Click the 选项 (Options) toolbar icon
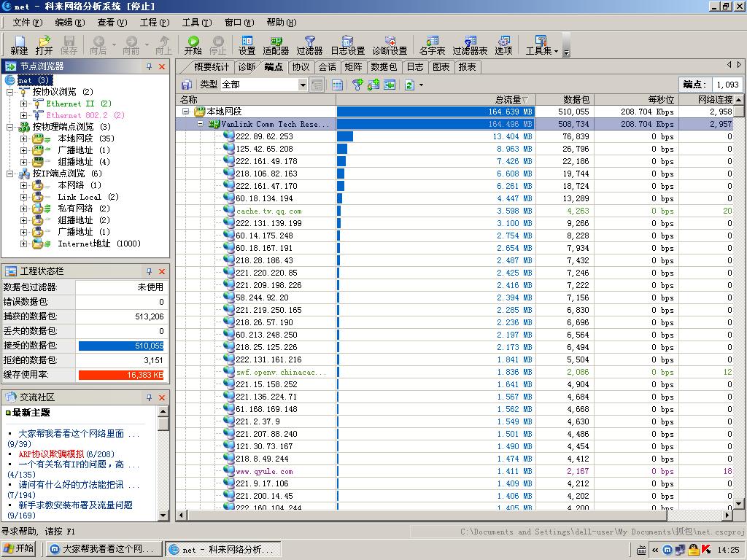 [503, 44]
